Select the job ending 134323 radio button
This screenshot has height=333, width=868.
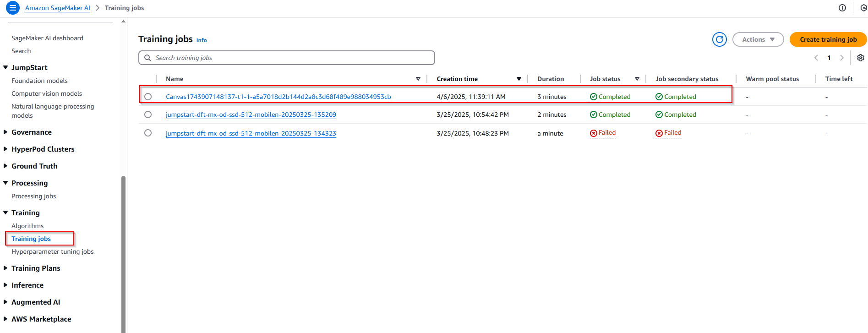click(x=148, y=133)
